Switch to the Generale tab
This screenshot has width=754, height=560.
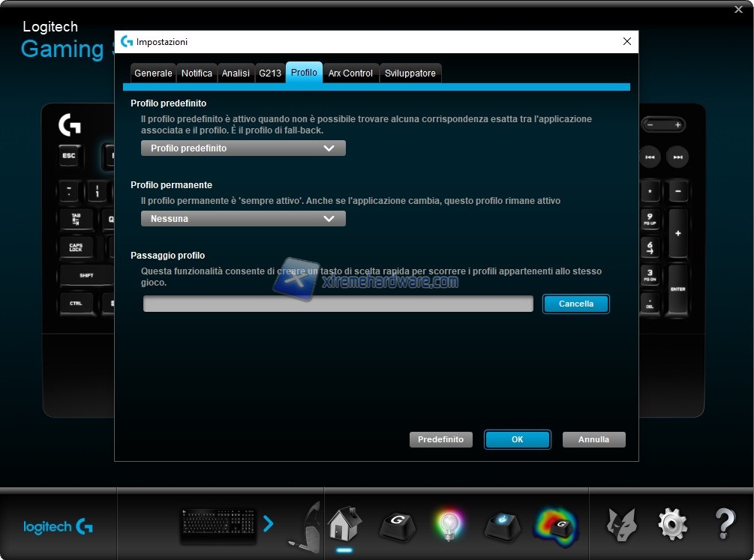153,73
